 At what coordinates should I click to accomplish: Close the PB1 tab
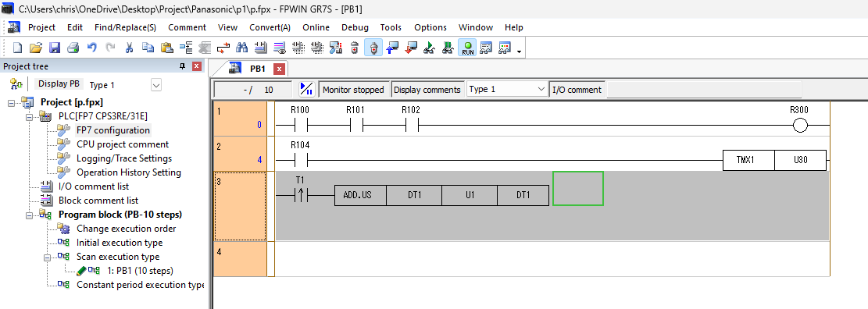click(x=279, y=69)
